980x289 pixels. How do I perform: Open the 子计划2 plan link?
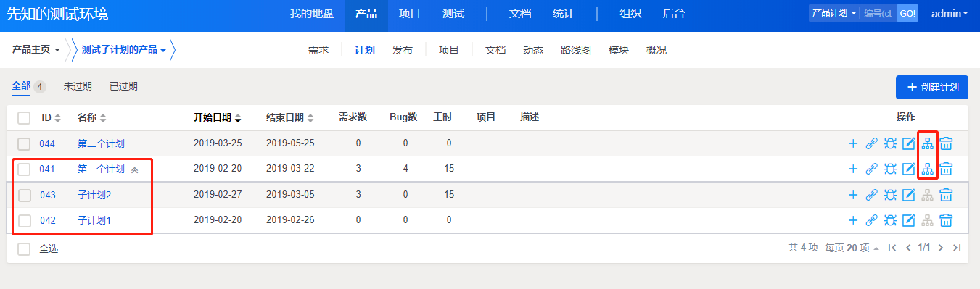click(94, 195)
